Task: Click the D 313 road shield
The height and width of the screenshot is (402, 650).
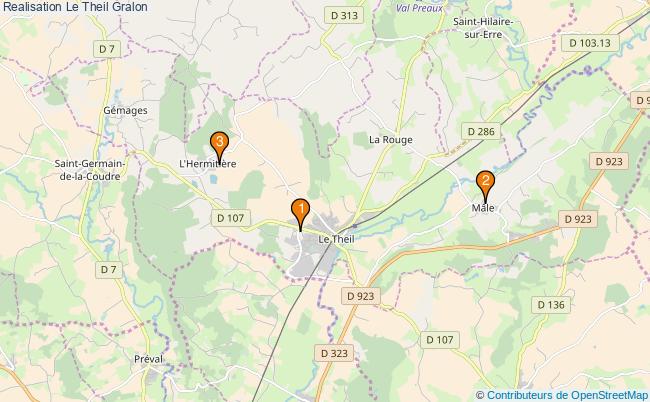Action: 344,16
